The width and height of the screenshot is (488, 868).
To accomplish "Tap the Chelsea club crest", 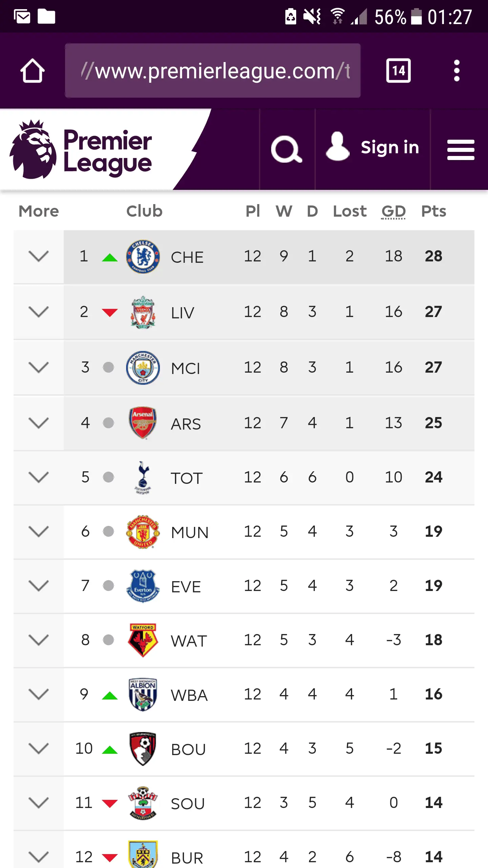I will click(143, 257).
